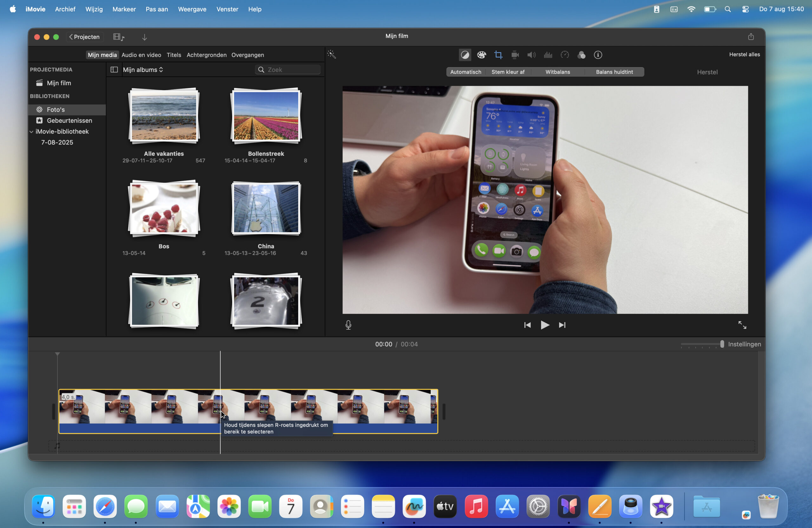The width and height of the screenshot is (812, 528).
Task: Open the Mijn albums dropdown
Action: point(143,69)
